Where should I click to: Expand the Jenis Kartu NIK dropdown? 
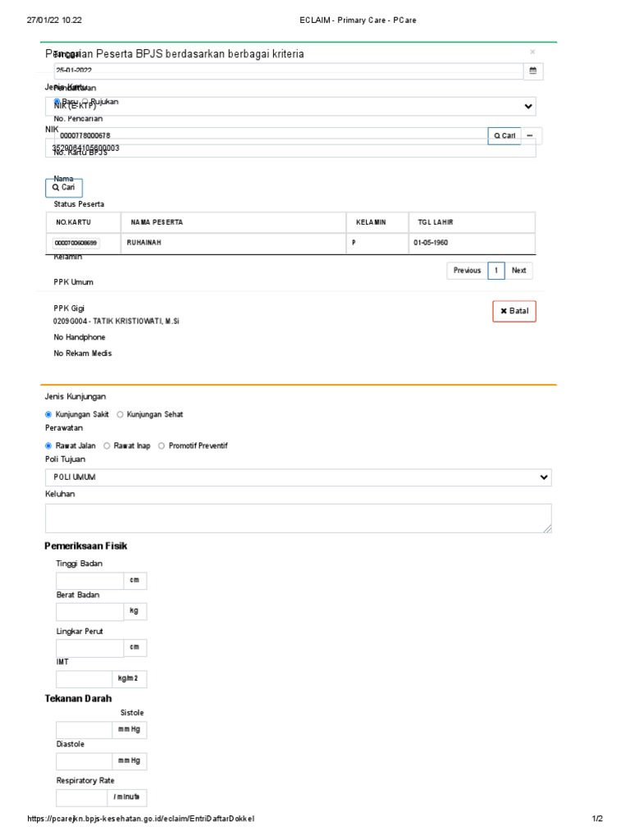coord(290,106)
